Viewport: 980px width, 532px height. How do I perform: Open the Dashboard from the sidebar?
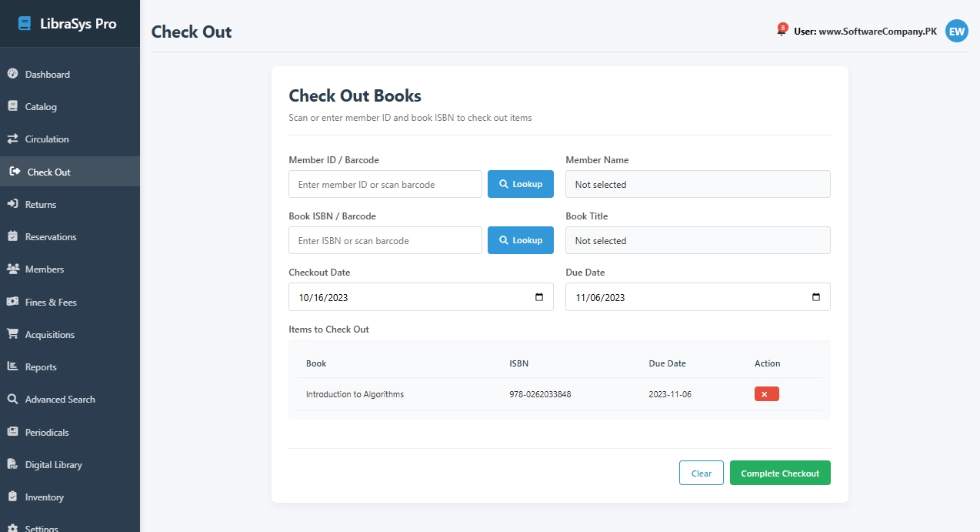[48, 74]
